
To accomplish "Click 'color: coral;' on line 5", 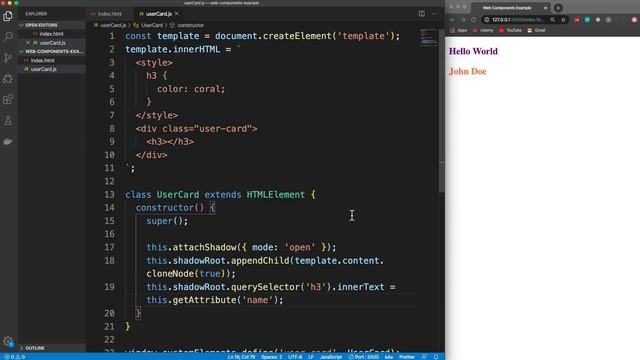I will 191,89.
